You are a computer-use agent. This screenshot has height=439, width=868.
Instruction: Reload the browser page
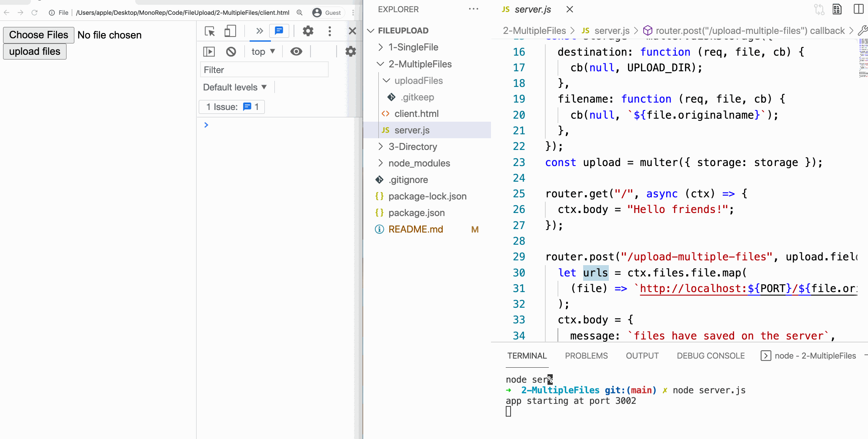(x=34, y=13)
